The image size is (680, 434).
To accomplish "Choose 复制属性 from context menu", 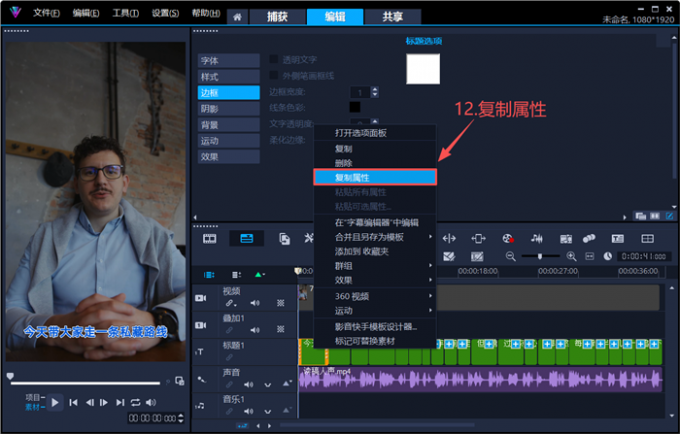I will pyautogui.click(x=375, y=177).
